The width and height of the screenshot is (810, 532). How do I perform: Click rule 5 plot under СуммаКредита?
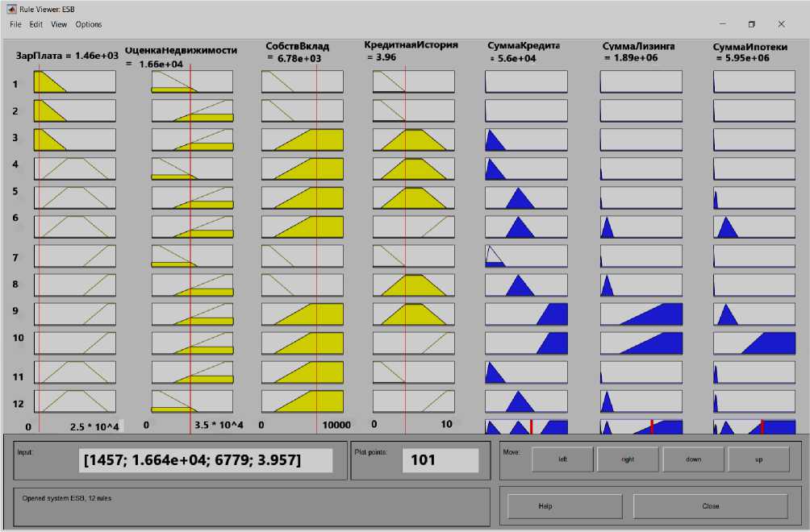526,197
